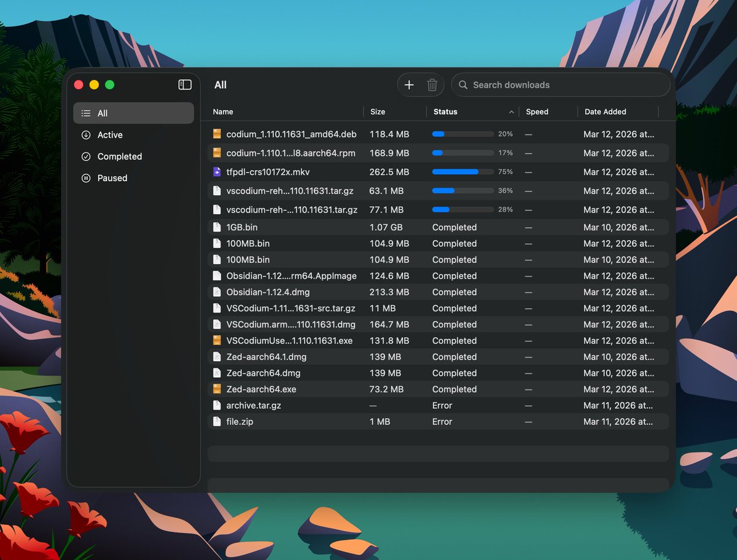737x560 pixels.
Task: Click the plus icon to add download
Action: tap(409, 85)
